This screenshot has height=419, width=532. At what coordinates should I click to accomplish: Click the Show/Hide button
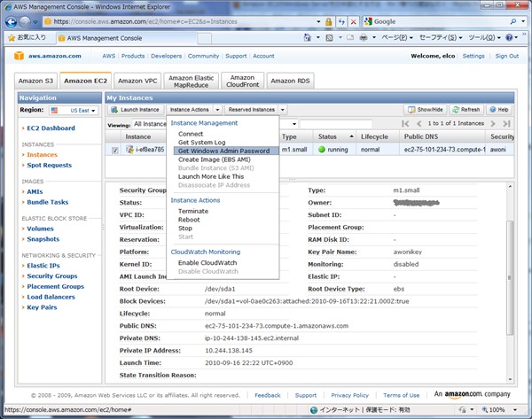tap(426, 110)
